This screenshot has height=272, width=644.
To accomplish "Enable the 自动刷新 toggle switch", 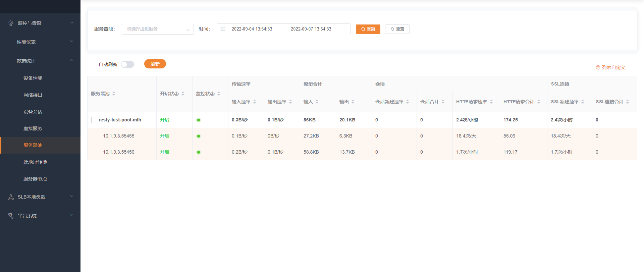I will click(x=127, y=64).
